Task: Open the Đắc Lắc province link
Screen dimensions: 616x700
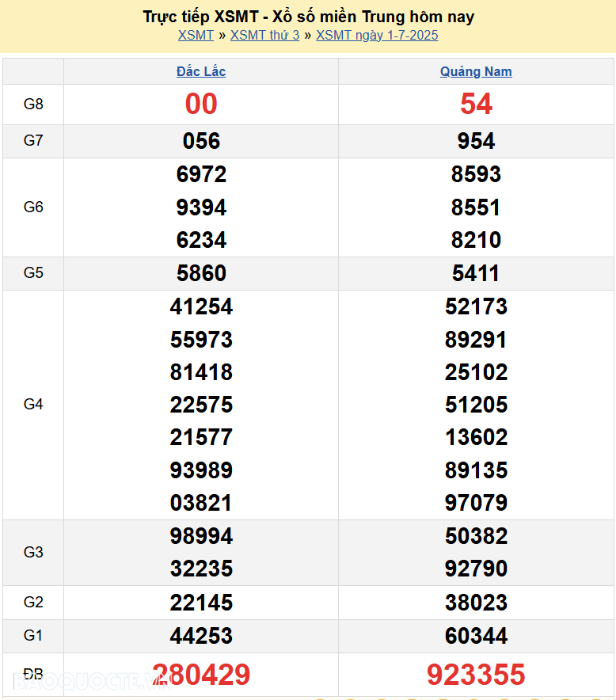Action: pos(201,71)
